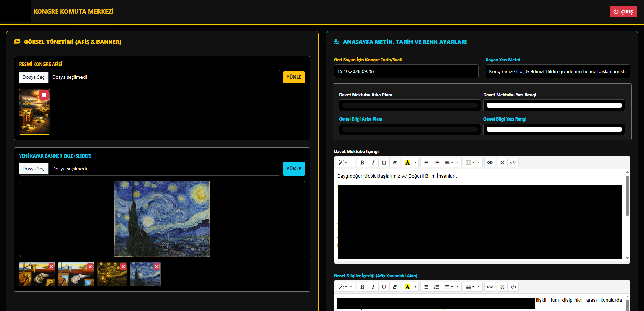
Task: Open the style dropdown in Davet Mektubu editor
Action: coord(345,163)
